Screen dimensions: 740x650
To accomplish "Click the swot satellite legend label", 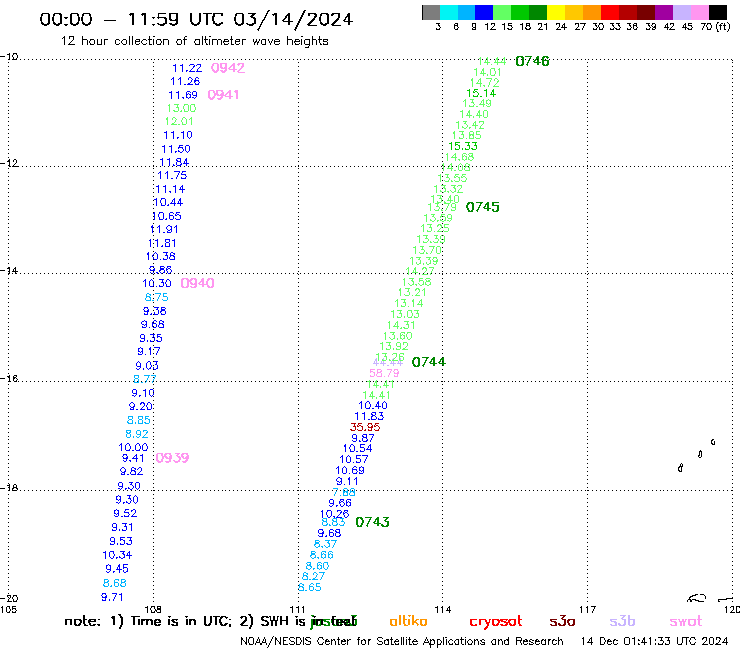I will pos(686,622).
